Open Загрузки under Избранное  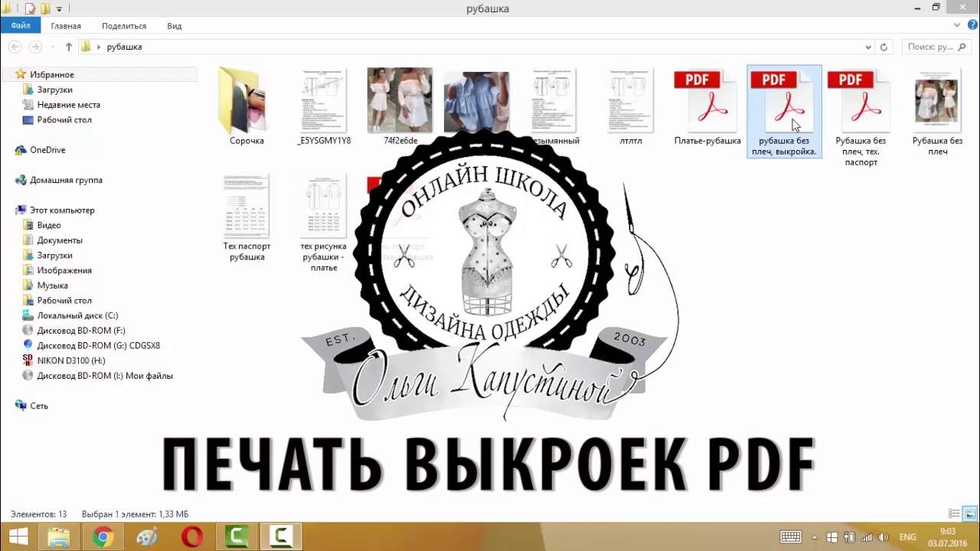(x=54, y=90)
